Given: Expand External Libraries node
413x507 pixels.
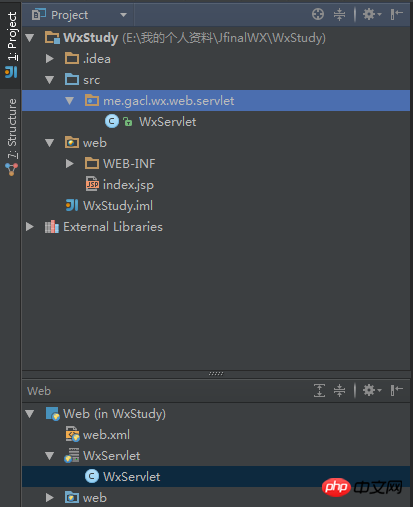Looking at the screenshot, I should (x=30, y=227).
